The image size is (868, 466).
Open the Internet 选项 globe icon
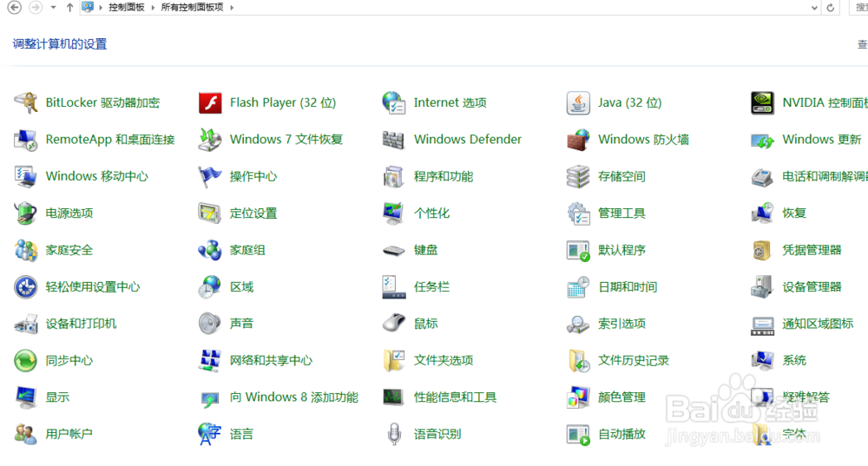[x=393, y=103]
